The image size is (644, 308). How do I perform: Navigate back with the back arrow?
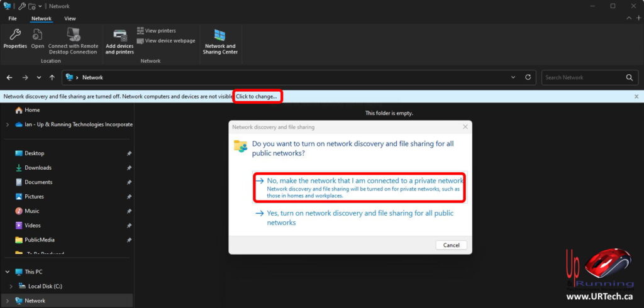point(9,77)
